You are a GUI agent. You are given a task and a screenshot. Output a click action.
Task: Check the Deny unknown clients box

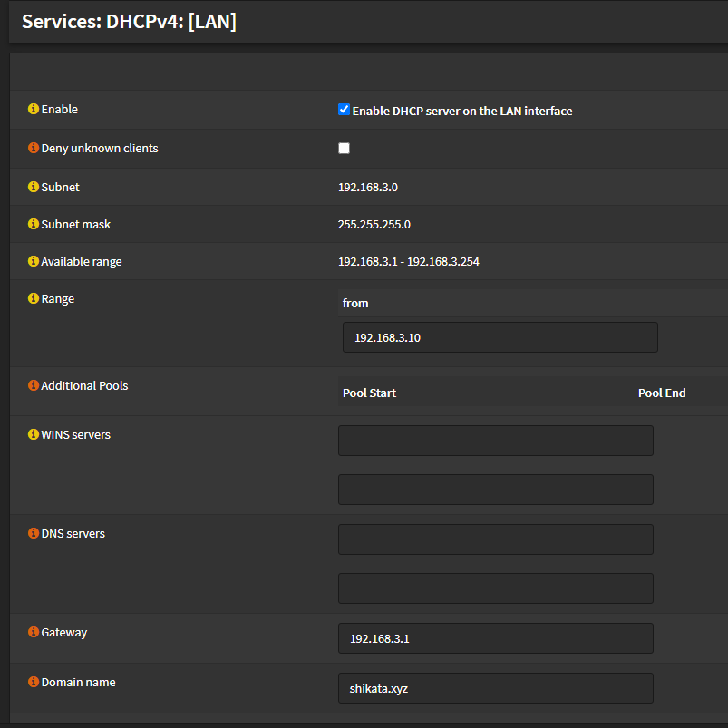coord(344,147)
